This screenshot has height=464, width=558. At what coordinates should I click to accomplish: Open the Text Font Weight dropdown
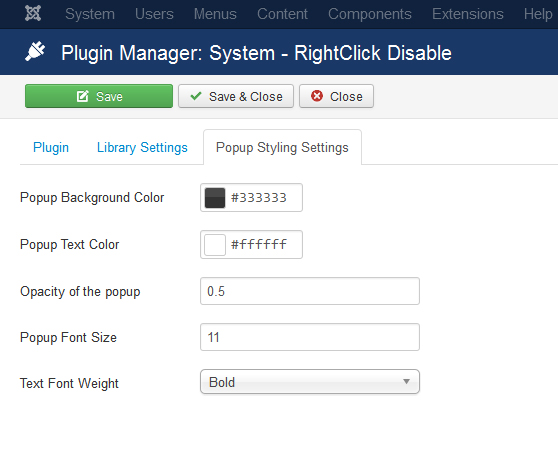pyautogui.click(x=310, y=382)
